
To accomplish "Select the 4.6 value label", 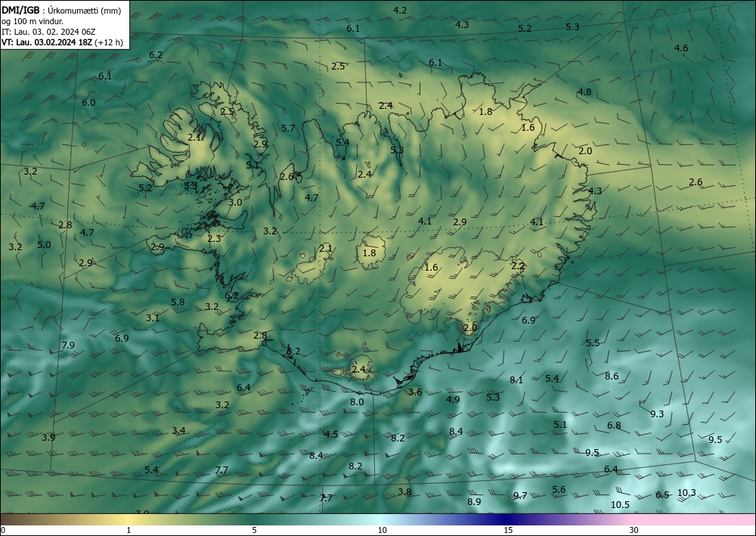I will coord(681,48).
